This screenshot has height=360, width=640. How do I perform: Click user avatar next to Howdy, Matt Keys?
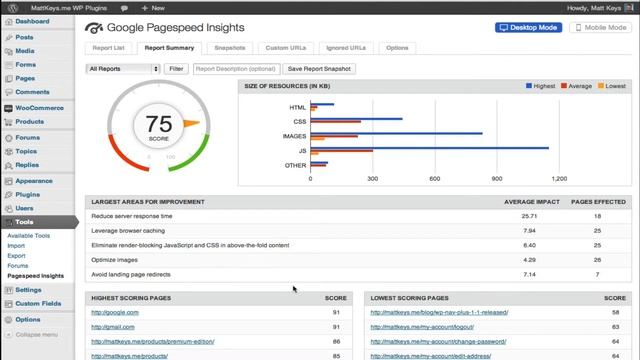click(629, 8)
